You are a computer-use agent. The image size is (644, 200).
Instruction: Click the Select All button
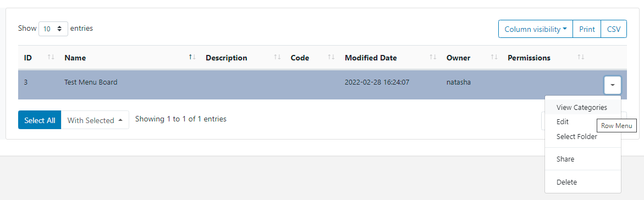pos(40,120)
